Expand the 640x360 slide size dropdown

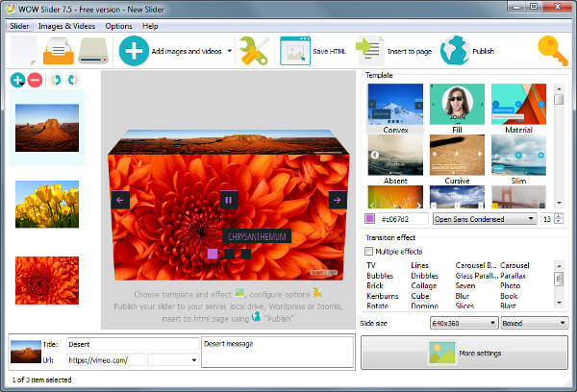(475, 323)
